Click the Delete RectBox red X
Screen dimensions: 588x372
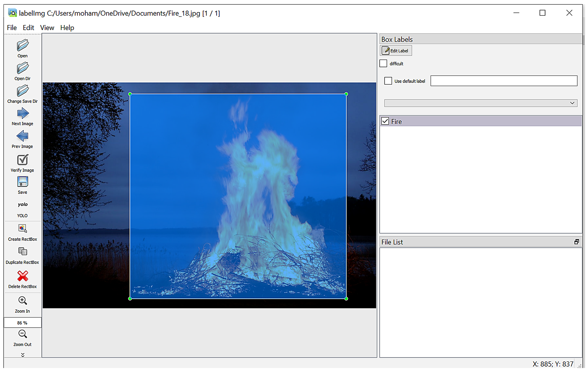[22, 276]
